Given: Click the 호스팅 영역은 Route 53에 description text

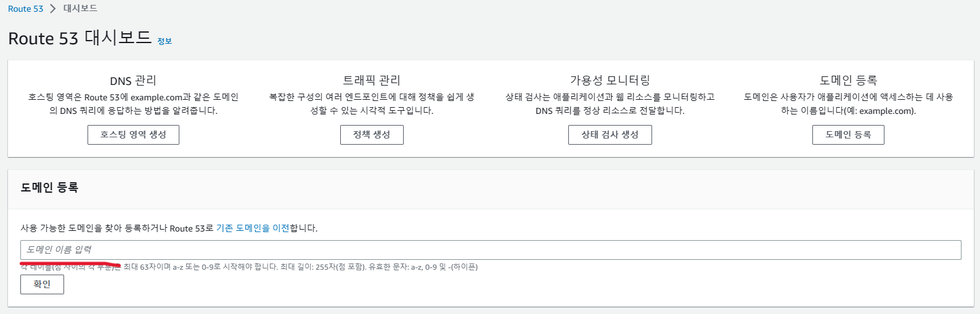Looking at the screenshot, I should [133, 103].
